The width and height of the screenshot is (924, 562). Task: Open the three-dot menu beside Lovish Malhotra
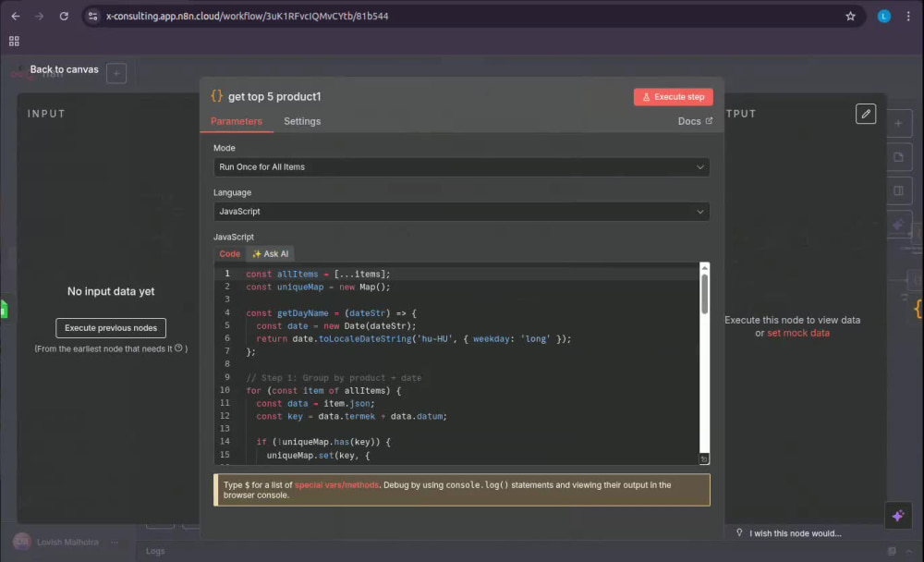pyautogui.click(x=115, y=543)
